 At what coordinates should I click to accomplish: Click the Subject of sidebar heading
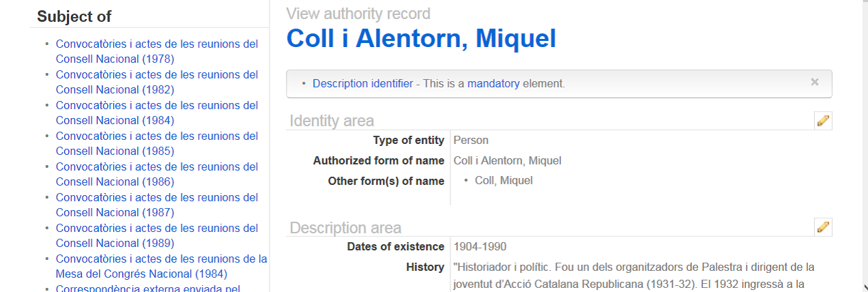(x=74, y=16)
